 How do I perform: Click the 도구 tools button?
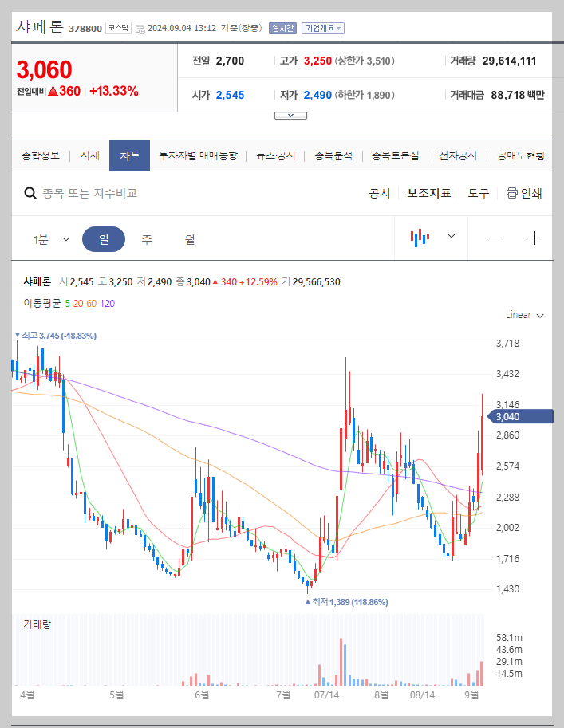click(x=478, y=193)
